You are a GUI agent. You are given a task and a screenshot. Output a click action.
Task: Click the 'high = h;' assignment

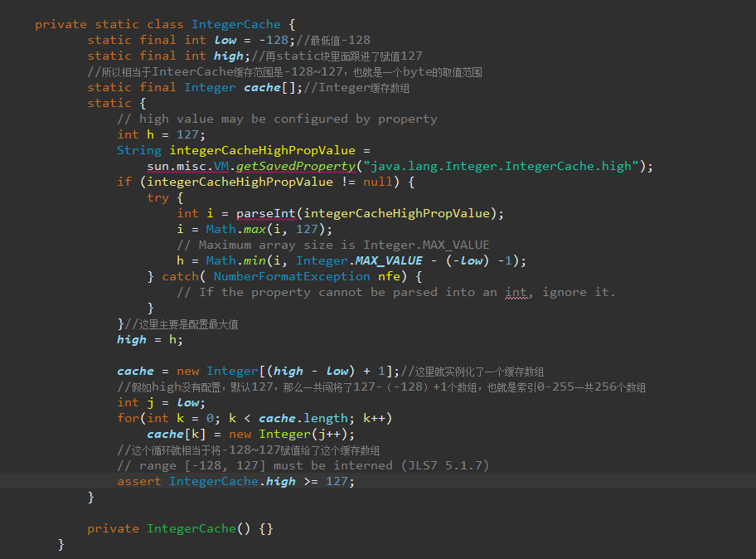coord(150,339)
